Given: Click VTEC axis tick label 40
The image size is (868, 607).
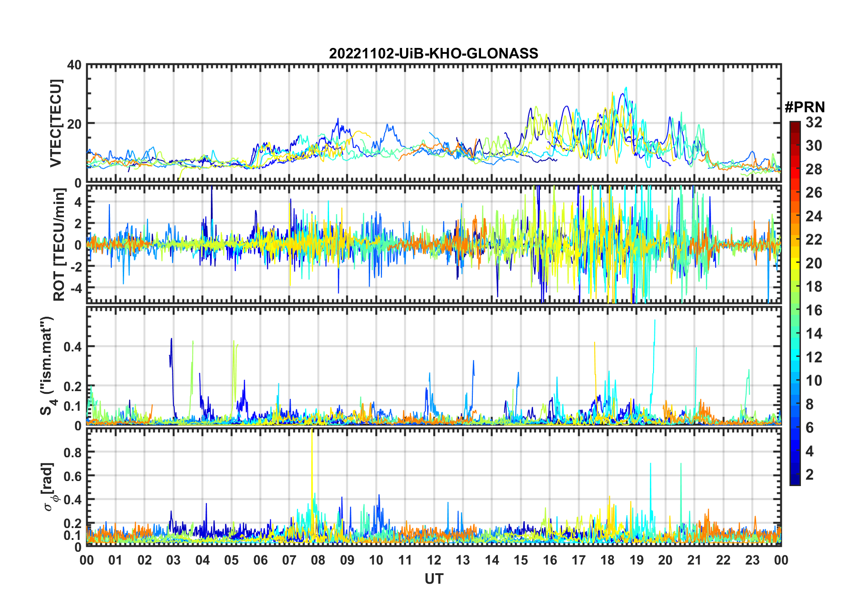Looking at the screenshot, I should pyautogui.click(x=74, y=65).
